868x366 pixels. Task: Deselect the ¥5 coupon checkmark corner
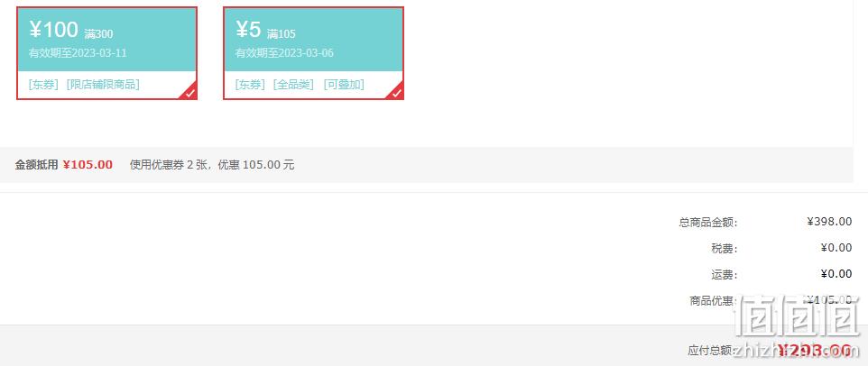[396, 93]
